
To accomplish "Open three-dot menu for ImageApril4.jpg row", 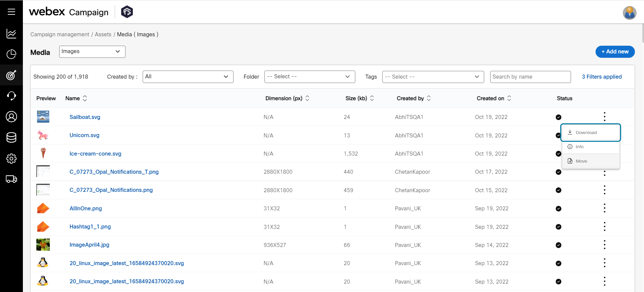I will tap(605, 245).
